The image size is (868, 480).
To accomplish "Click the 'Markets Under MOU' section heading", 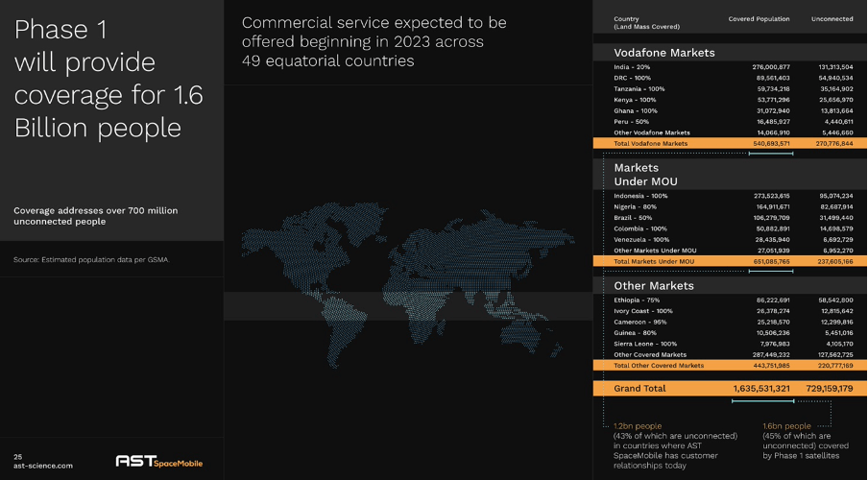I will coord(645,175).
